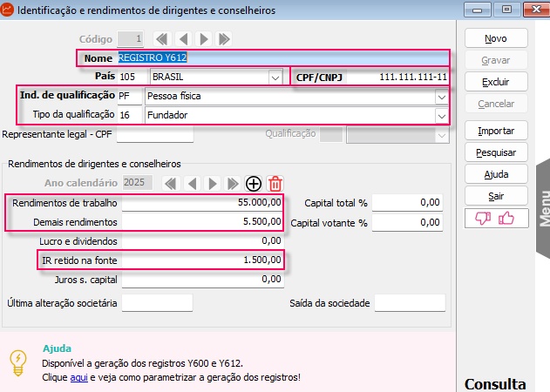Click Última alteração societária date field
550x392 pixels.
click(157, 303)
